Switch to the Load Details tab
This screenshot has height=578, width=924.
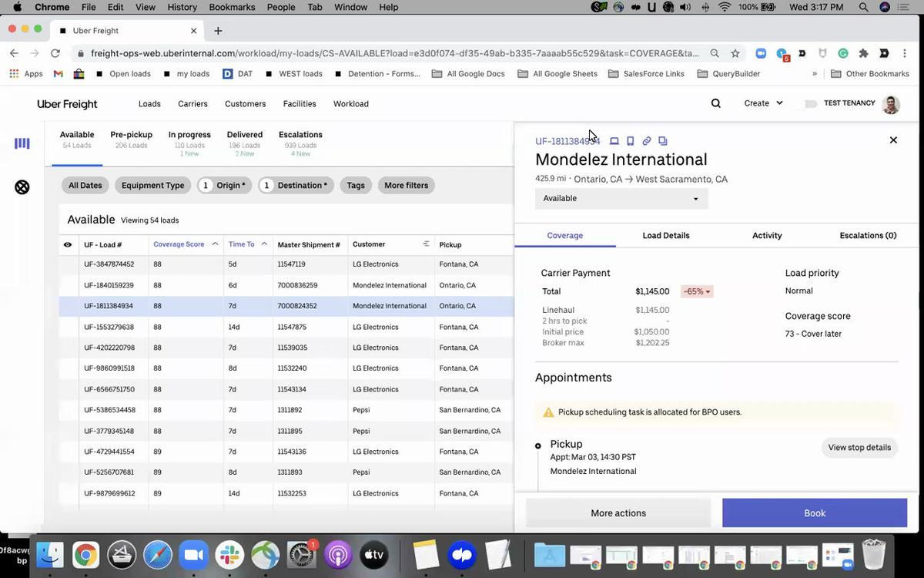coord(666,236)
